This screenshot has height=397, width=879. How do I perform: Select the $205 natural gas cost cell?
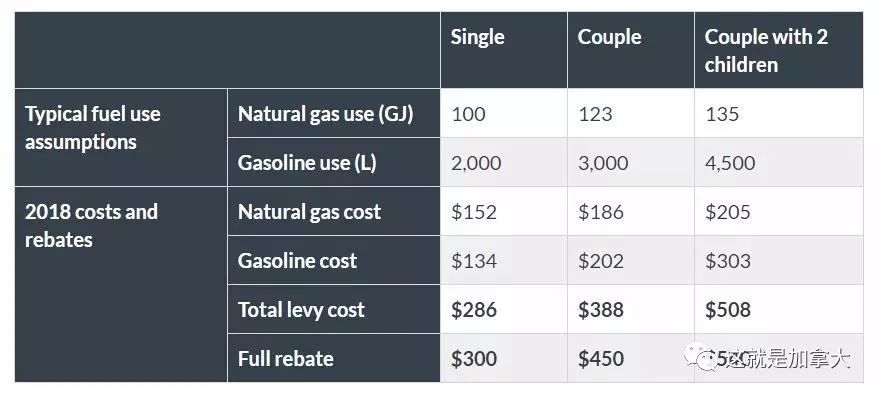728,212
